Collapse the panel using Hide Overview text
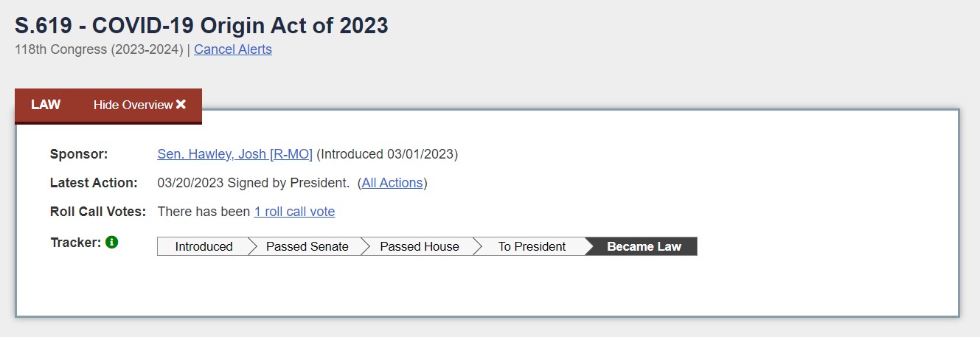Image resolution: width=980 pixels, height=337 pixels. (x=133, y=105)
